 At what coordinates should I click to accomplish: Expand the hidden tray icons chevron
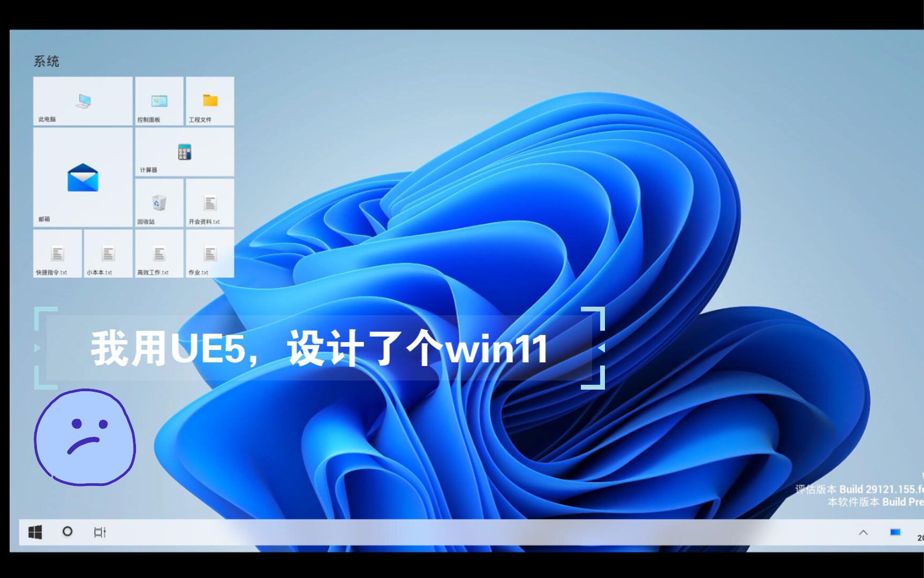tap(863, 532)
